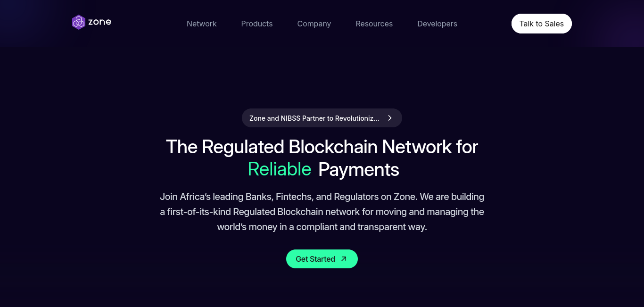Image resolution: width=644 pixels, height=307 pixels.
Task: Click the chevron arrow in announcement pill
Action: point(390,118)
